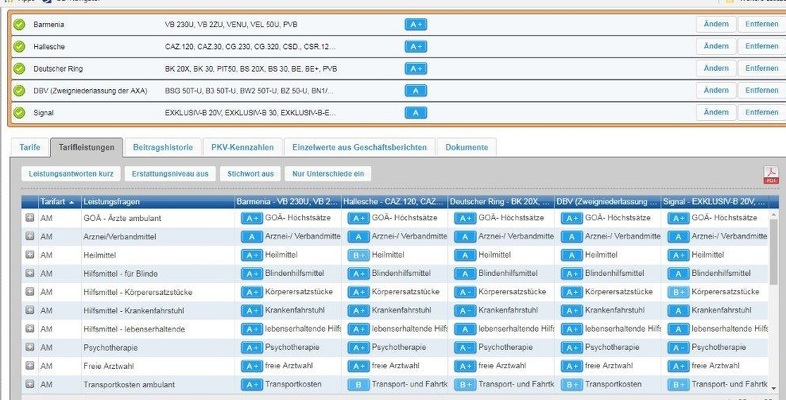Image resolution: width=786 pixels, height=400 pixels.
Task: Click the A rating badge in DBV summary row
Action: 416,91
